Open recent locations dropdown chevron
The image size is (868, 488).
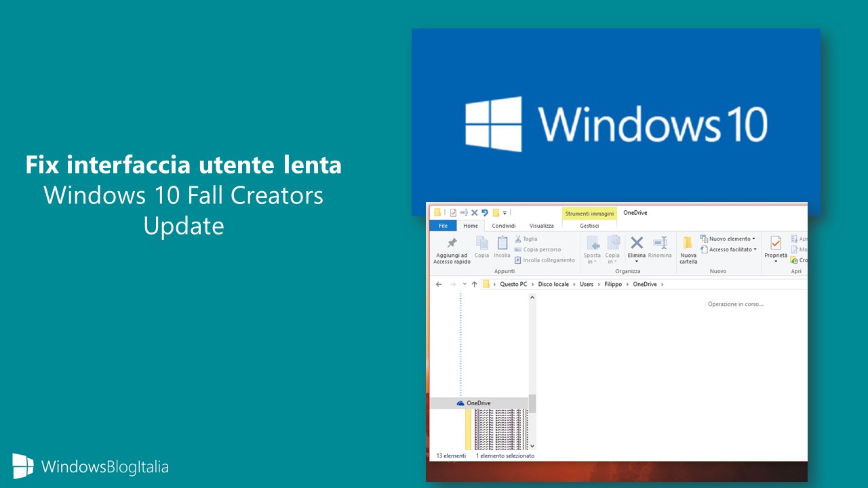coord(465,285)
